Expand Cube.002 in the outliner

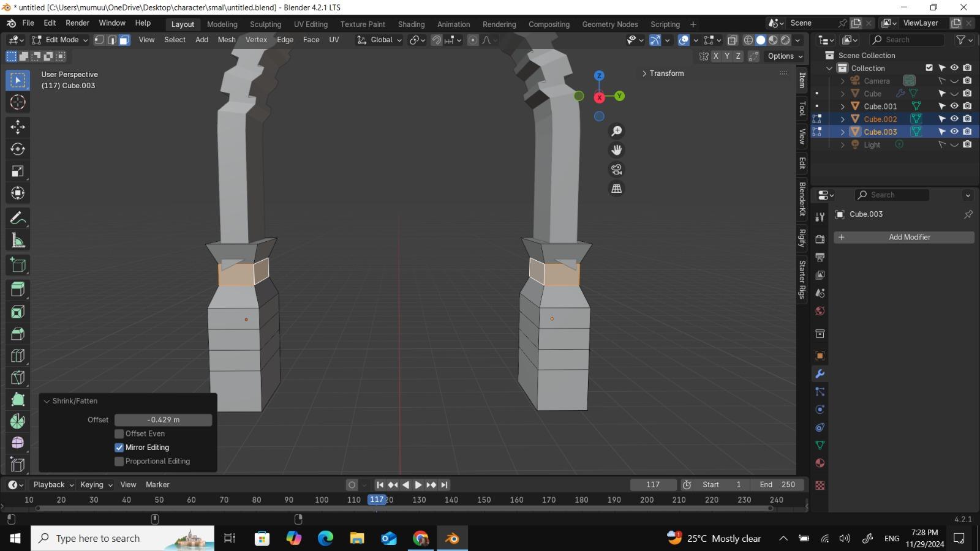(x=843, y=119)
